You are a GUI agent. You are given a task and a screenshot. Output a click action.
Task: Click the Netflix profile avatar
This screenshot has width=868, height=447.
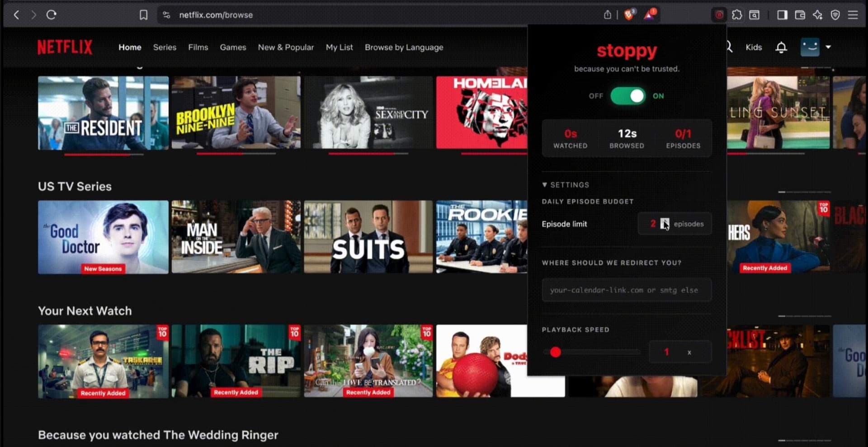810,47
